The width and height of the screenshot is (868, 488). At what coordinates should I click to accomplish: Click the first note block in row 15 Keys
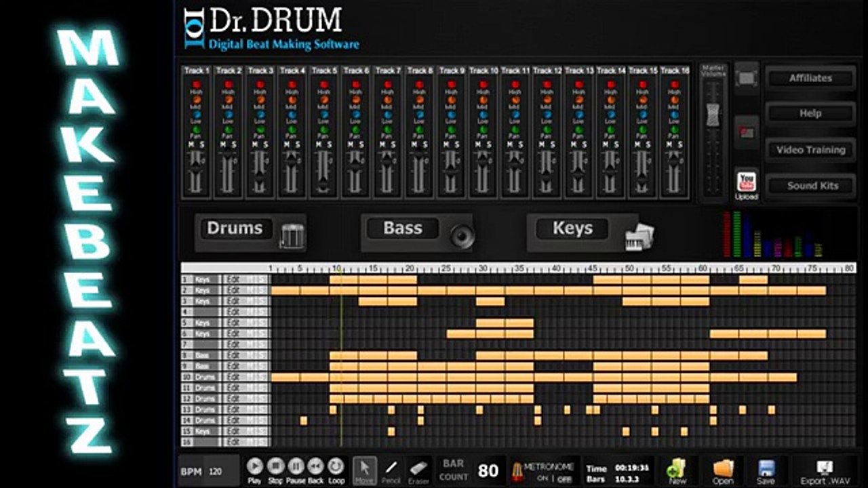(391, 431)
